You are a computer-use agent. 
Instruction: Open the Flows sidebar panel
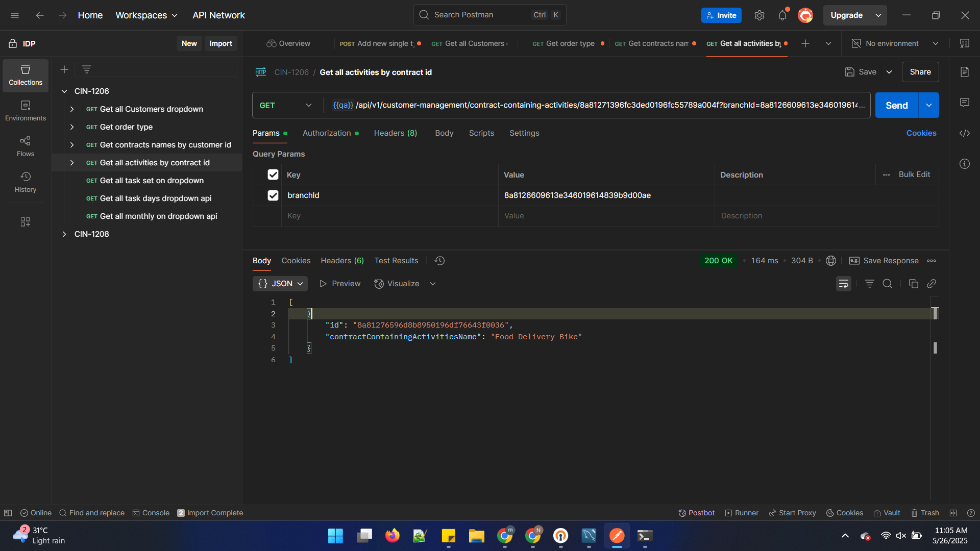[x=26, y=146]
